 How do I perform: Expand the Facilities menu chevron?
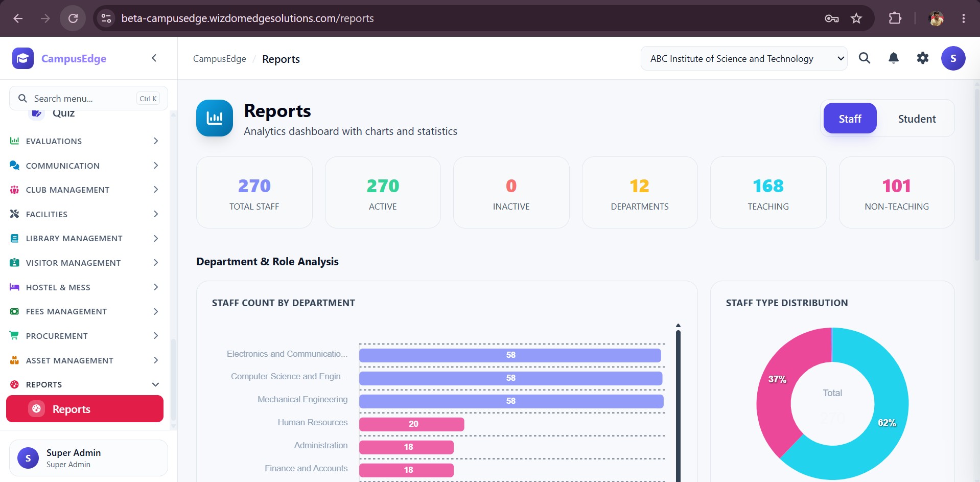(156, 214)
